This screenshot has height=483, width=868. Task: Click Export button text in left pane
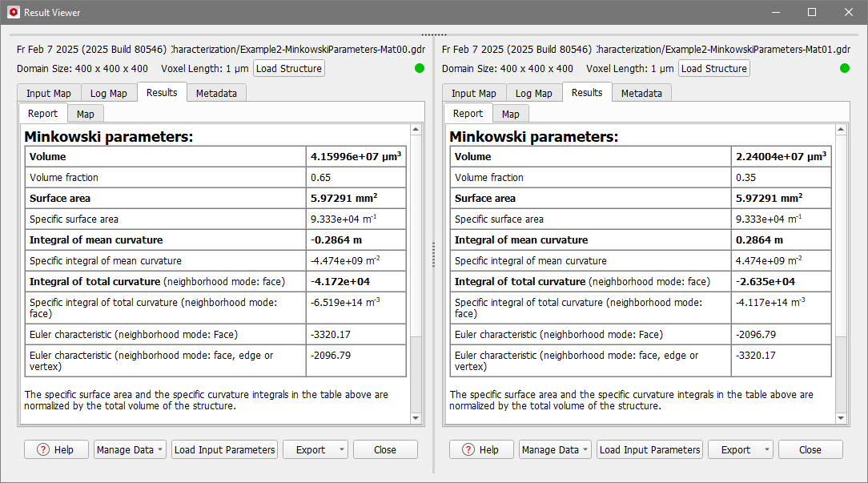(311, 450)
